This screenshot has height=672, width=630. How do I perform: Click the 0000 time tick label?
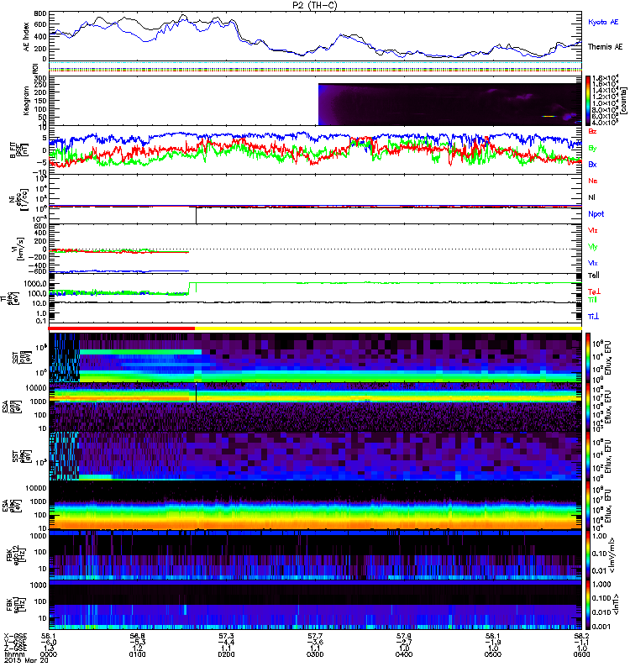click(49, 654)
